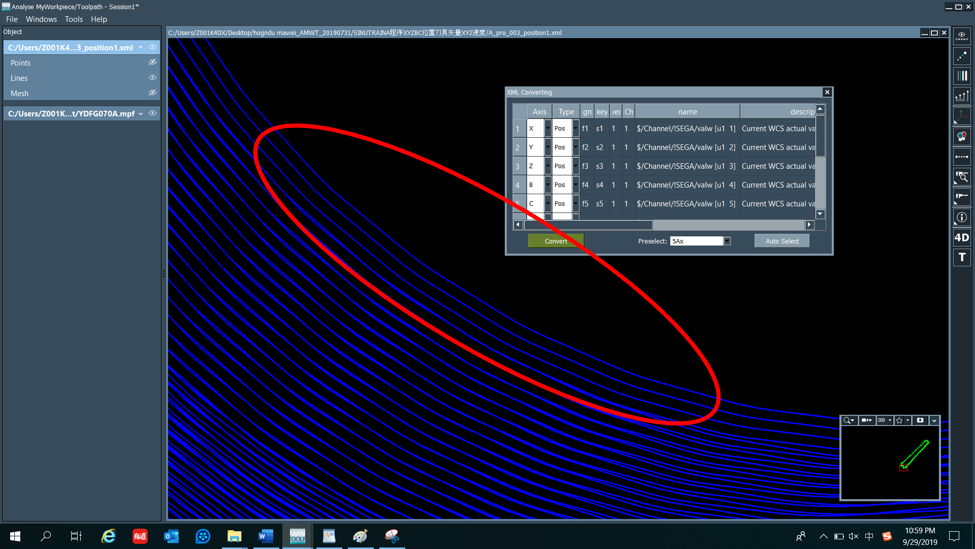Open Axis dropdown for row 3 (Z)
Viewport: 975px width, 549px height.
pyautogui.click(x=548, y=165)
